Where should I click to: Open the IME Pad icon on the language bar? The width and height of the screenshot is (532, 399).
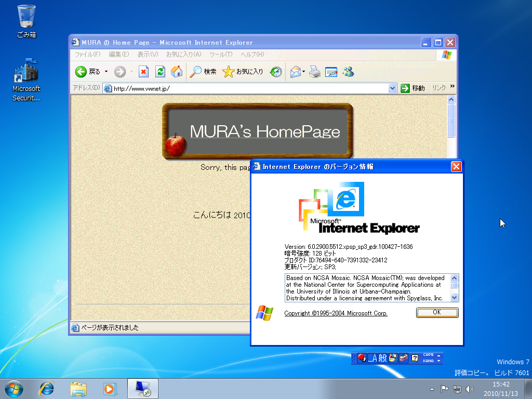coord(393,358)
